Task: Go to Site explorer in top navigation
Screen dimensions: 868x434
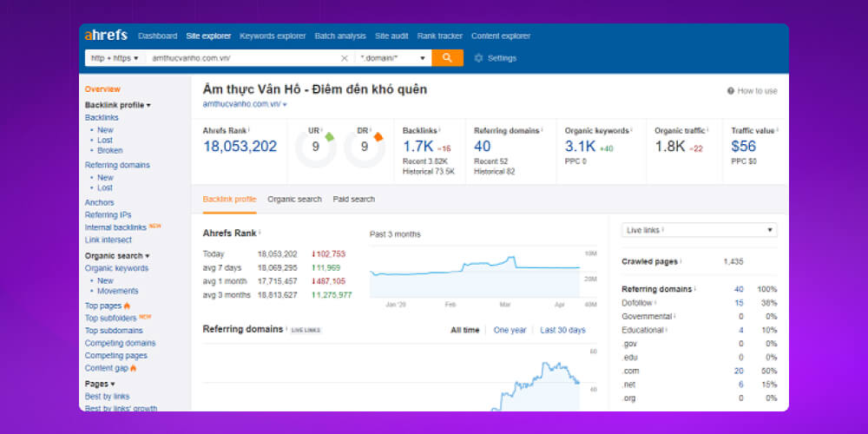Action: point(208,36)
